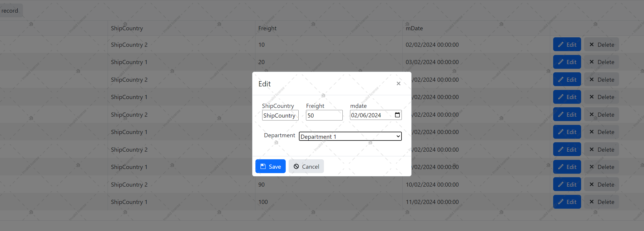644x231 pixels.
Task: Click Delete for the Freight 90 row
Action: point(601,185)
